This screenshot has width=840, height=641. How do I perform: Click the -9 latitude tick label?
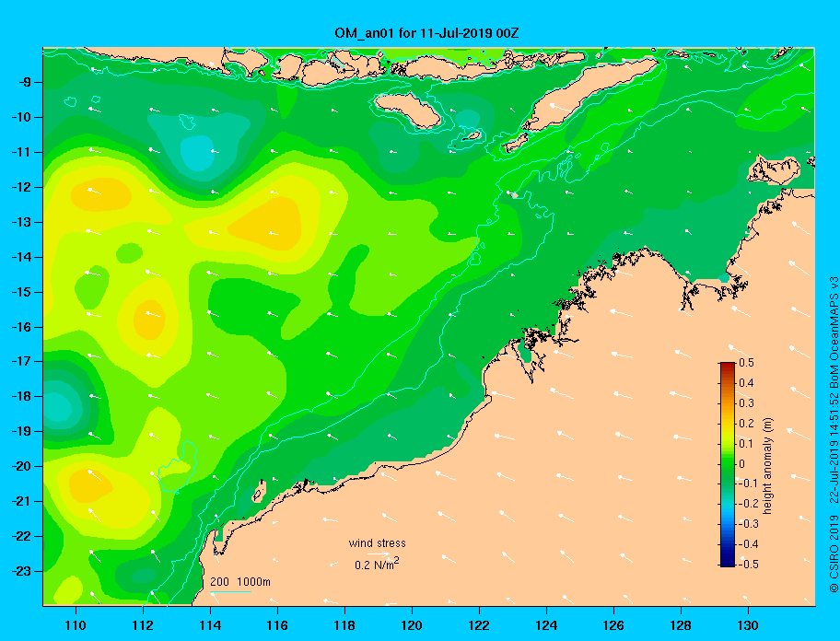(25, 83)
